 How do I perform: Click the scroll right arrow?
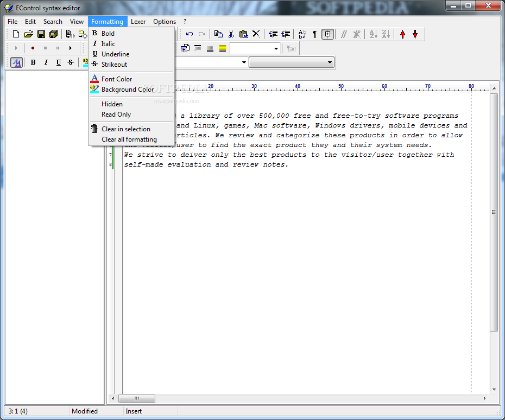point(485,398)
